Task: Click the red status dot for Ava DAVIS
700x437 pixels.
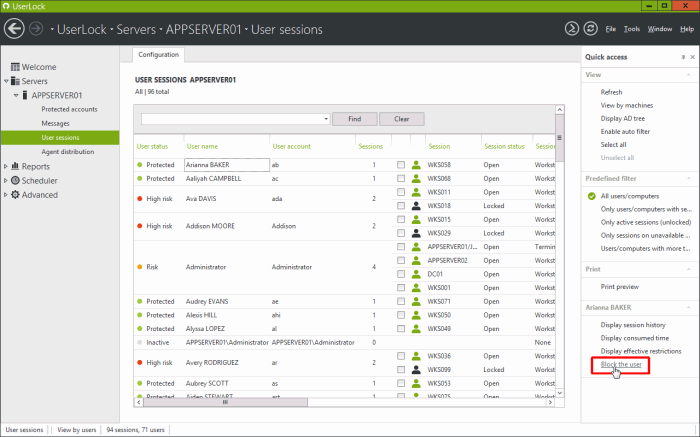Action: (140, 199)
